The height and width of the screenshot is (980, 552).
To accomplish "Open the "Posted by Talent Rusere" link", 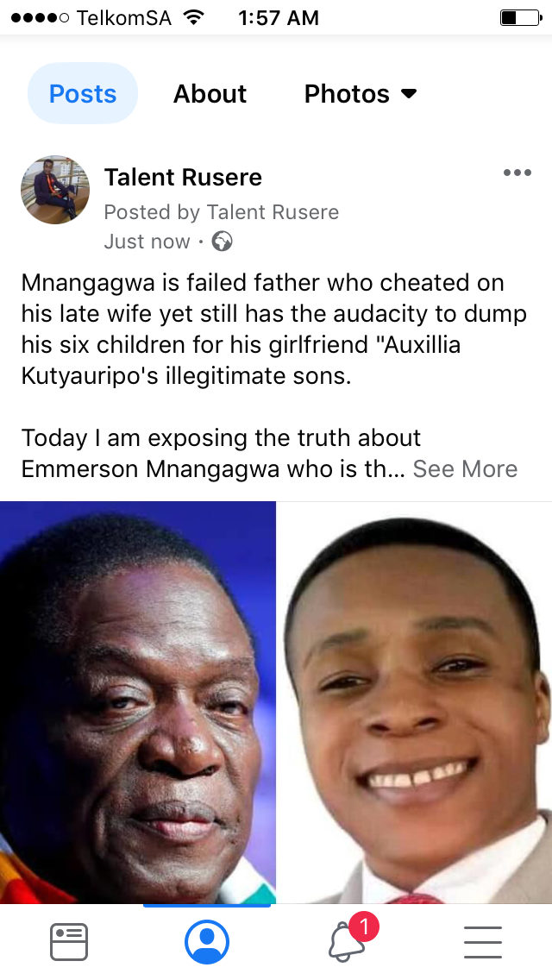I will 222,212.
